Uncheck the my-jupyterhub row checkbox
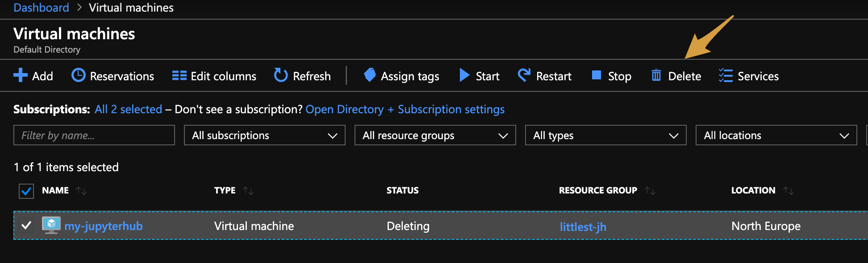 pos(26,225)
